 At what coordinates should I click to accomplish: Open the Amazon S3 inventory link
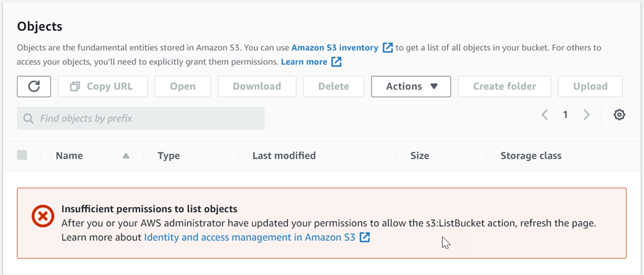click(335, 48)
